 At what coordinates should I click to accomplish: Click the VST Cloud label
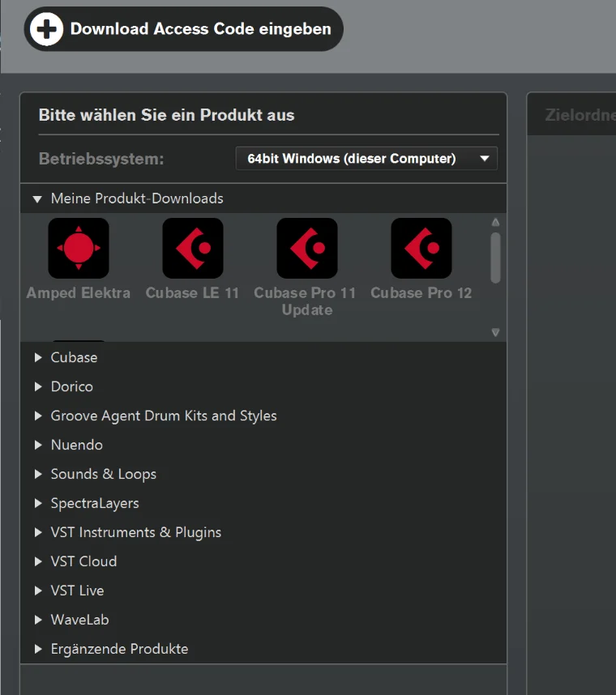pos(83,561)
